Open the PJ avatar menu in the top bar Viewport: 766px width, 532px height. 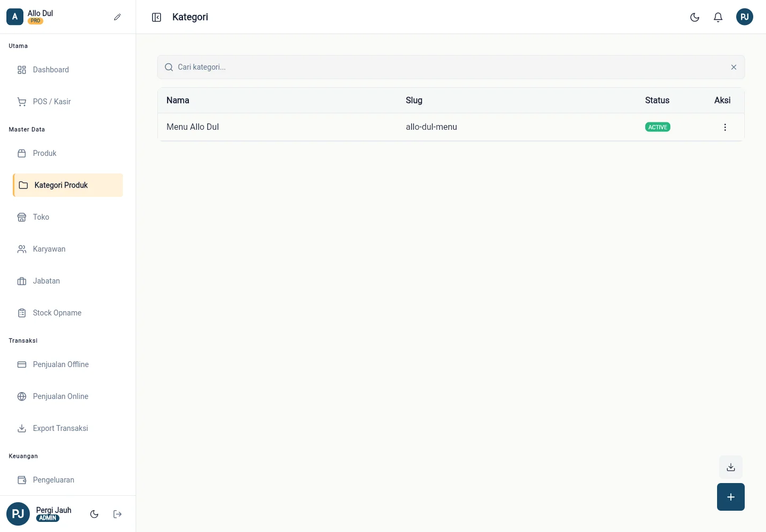point(745,17)
